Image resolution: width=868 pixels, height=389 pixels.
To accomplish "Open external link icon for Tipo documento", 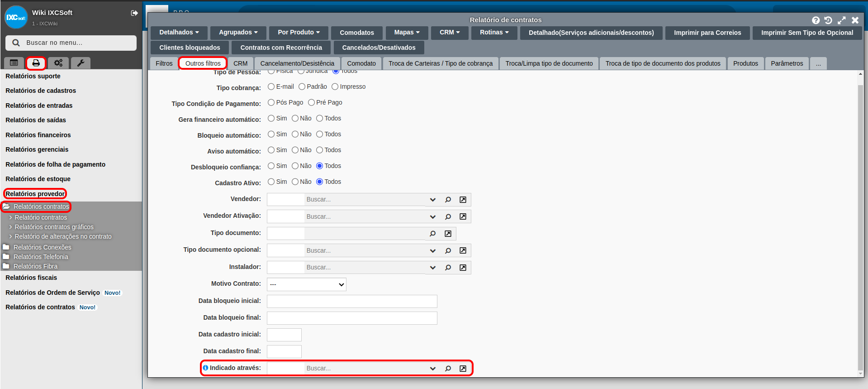I will (x=448, y=234).
